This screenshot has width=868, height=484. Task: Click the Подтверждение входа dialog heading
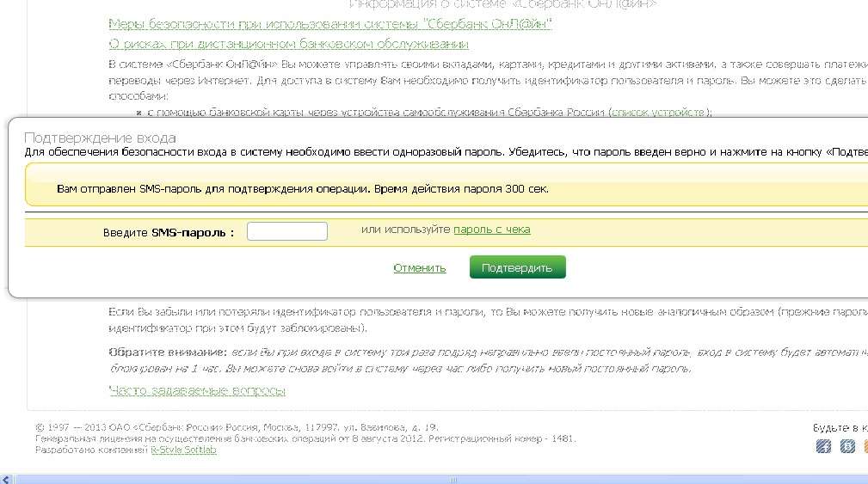[x=100, y=138]
